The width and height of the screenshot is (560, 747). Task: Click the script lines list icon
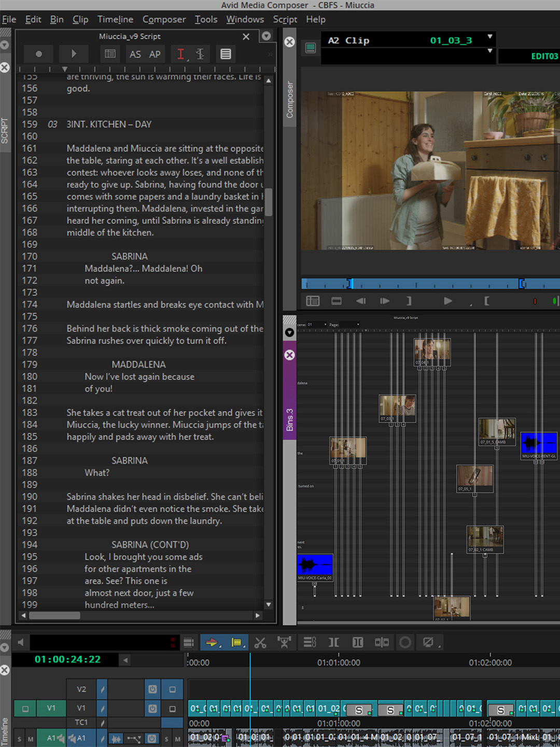click(x=226, y=54)
